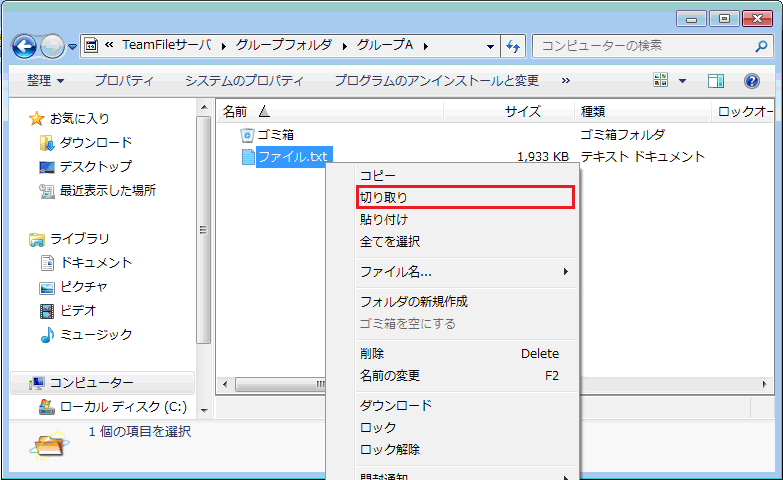Image resolution: width=783 pixels, height=480 pixels.
Task: Open the view options dropdown arrow
Action: 683,81
